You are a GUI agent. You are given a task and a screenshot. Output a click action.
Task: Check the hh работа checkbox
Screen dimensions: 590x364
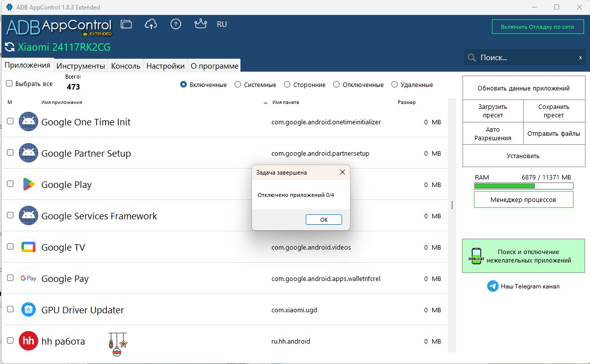coord(10,340)
